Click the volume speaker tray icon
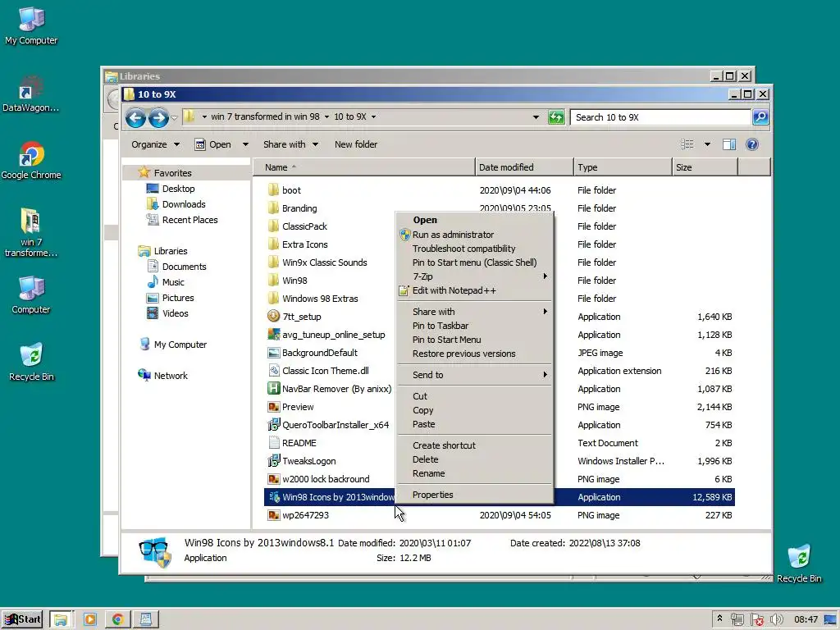Image resolution: width=840 pixels, height=630 pixels. point(776,619)
